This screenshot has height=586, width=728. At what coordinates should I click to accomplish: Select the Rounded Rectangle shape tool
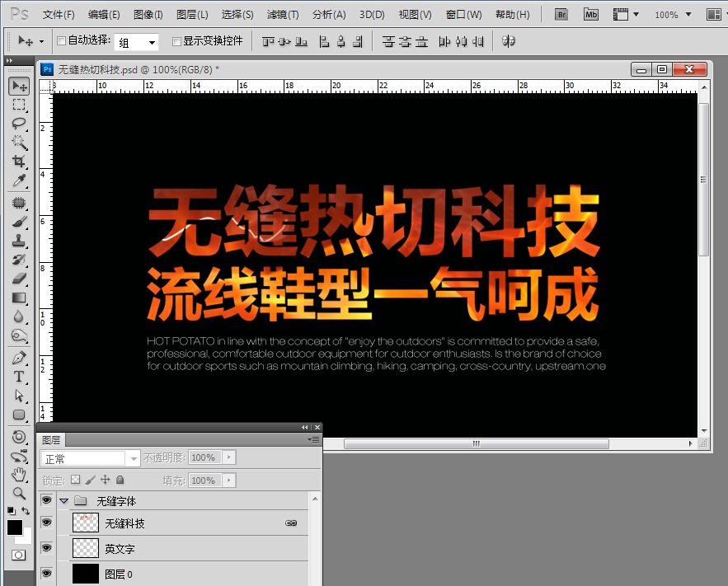coord(19,415)
